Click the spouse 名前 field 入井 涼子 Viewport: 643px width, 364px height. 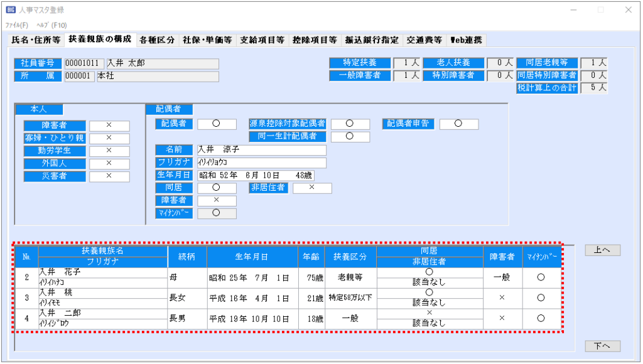tap(261, 150)
